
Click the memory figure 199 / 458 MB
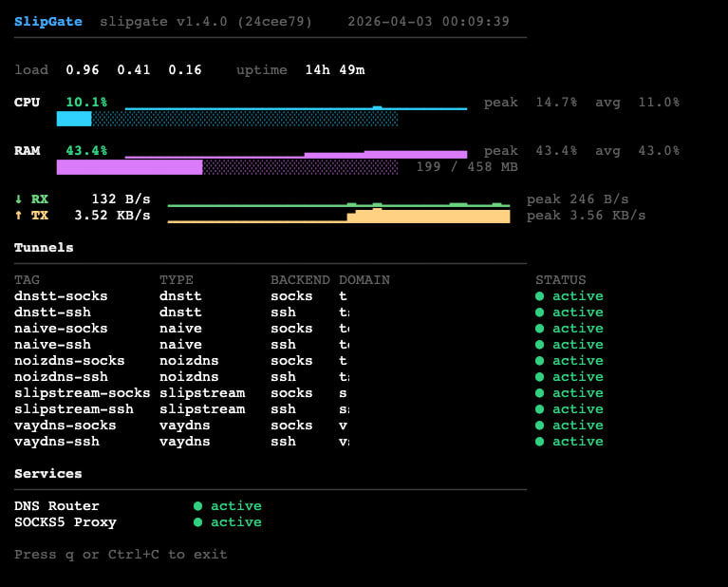tap(467, 166)
